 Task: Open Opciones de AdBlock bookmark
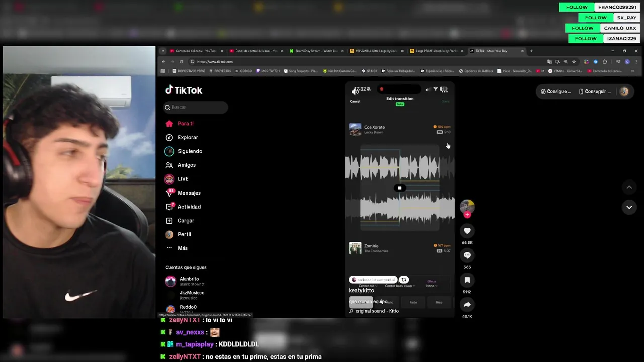(x=475, y=71)
